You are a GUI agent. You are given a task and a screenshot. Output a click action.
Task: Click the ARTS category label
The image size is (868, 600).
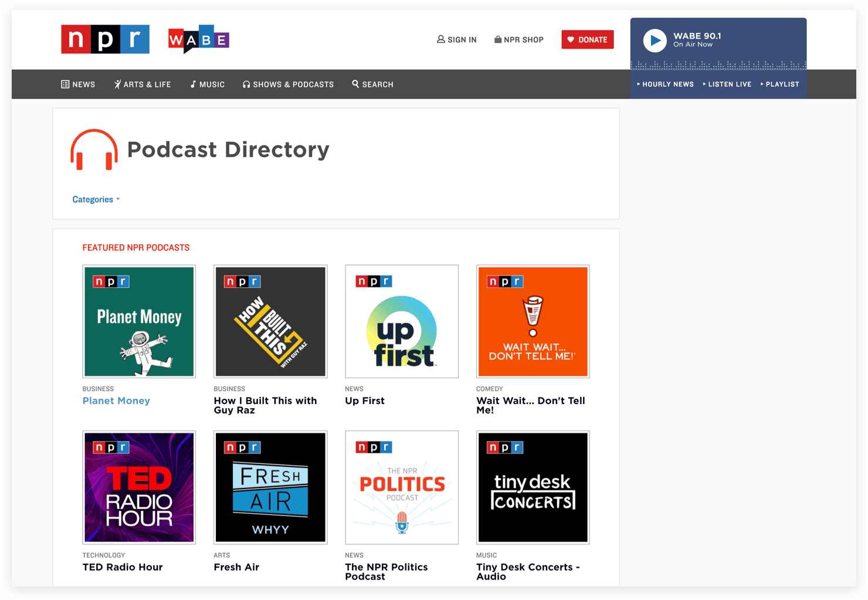[222, 555]
